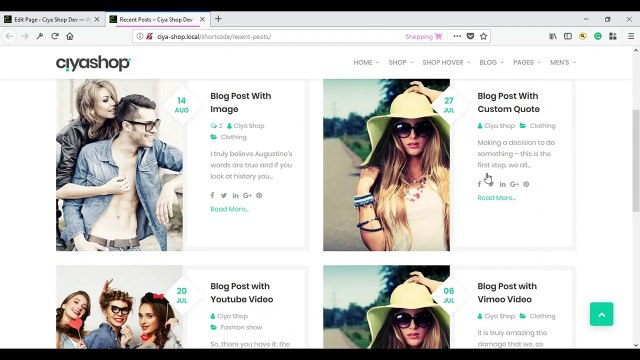Share Blog Post With Image on Facebook
This screenshot has width=640, height=360.
coord(212,196)
